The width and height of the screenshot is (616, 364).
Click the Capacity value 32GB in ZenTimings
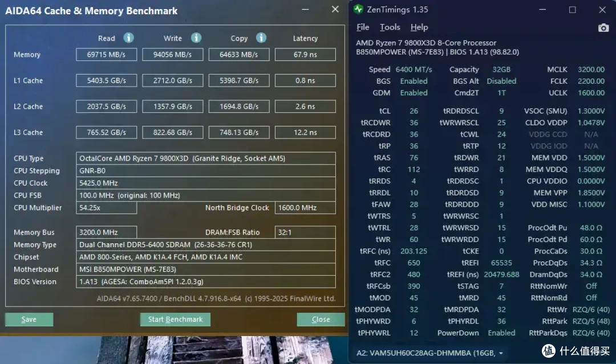tap(501, 69)
